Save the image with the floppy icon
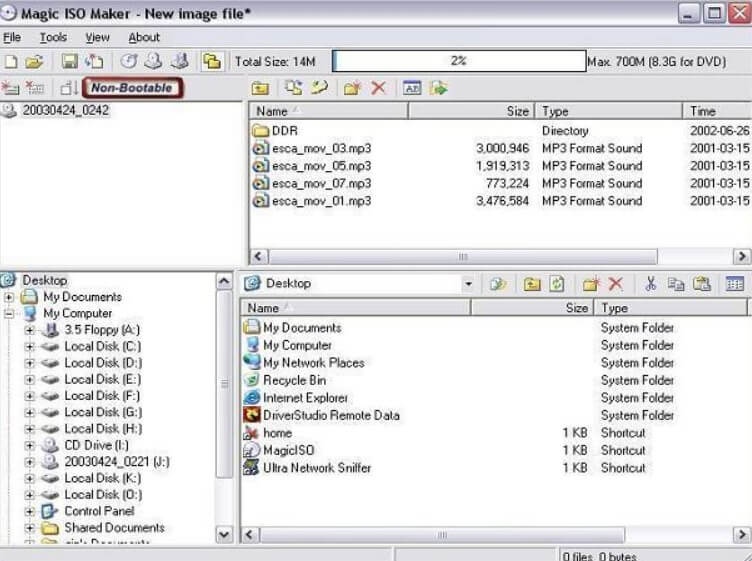 pyautogui.click(x=70, y=61)
